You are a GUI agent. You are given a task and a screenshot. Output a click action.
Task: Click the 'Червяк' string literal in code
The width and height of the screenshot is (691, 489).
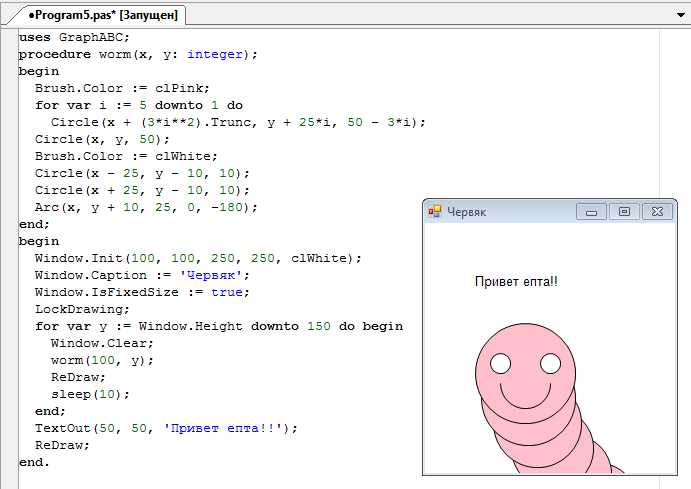coord(211,275)
